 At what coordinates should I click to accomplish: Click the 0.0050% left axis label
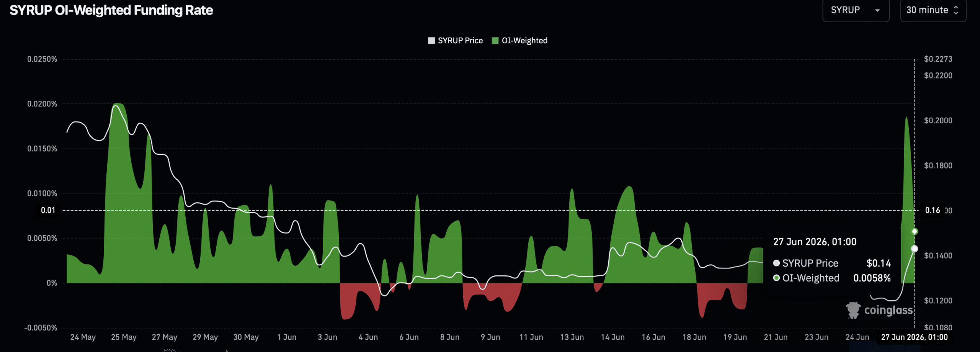pyautogui.click(x=42, y=238)
